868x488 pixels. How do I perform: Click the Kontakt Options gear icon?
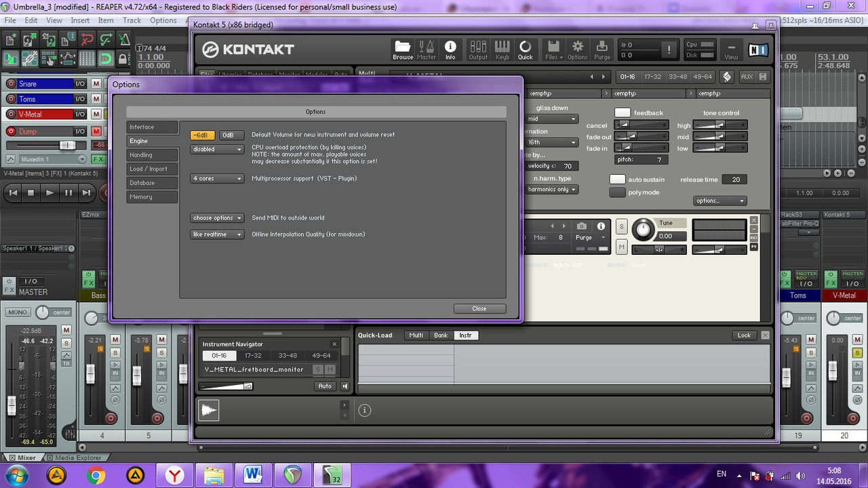pyautogui.click(x=578, y=49)
